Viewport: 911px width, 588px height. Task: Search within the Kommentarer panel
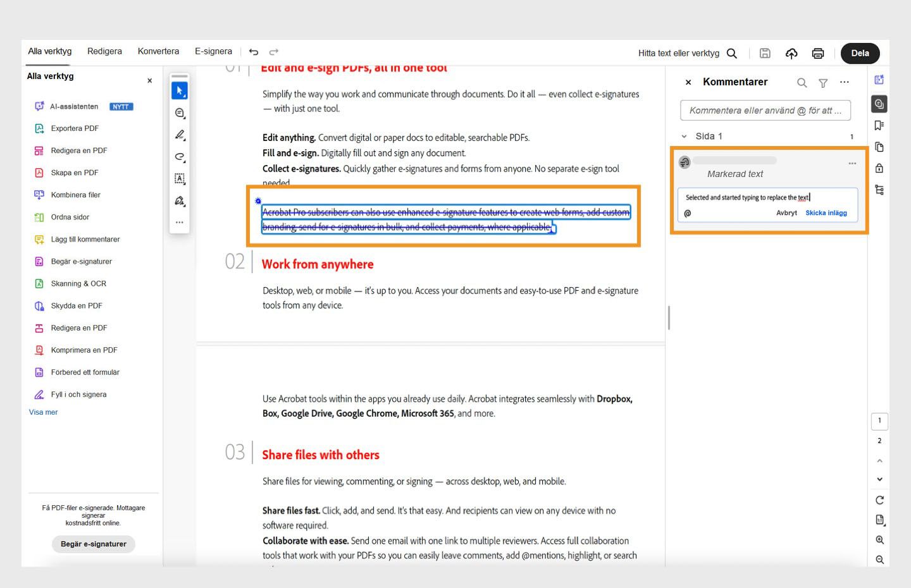click(x=802, y=83)
